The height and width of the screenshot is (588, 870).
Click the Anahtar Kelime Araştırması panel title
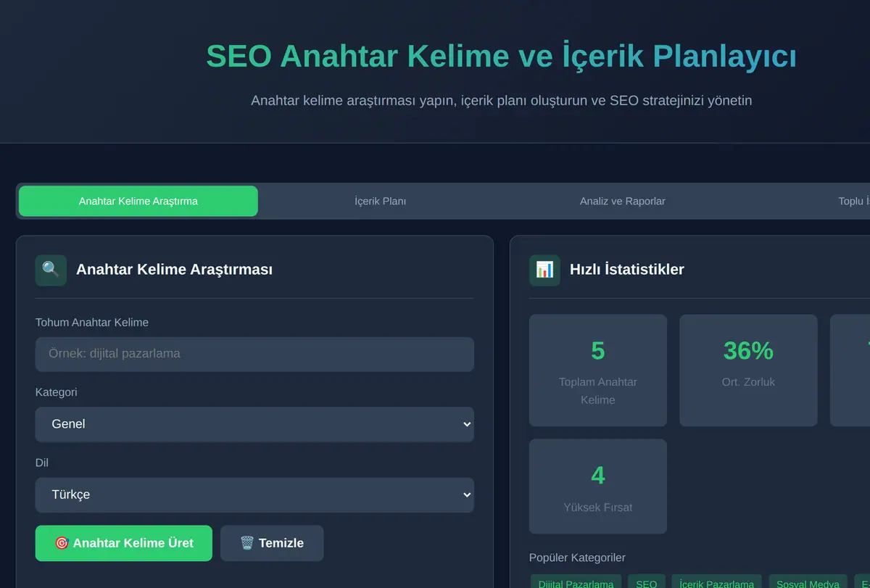(x=174, y=270)
